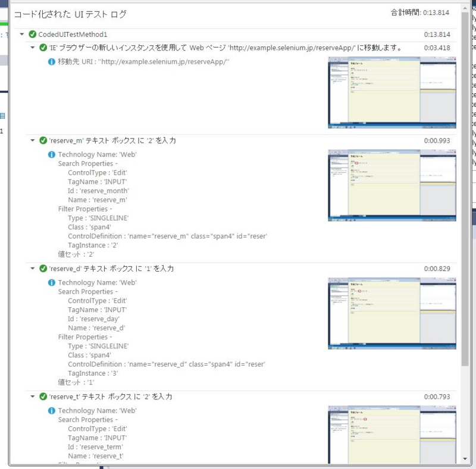Click ControlDefinition line containing reserve_m

tap(167, 236)
